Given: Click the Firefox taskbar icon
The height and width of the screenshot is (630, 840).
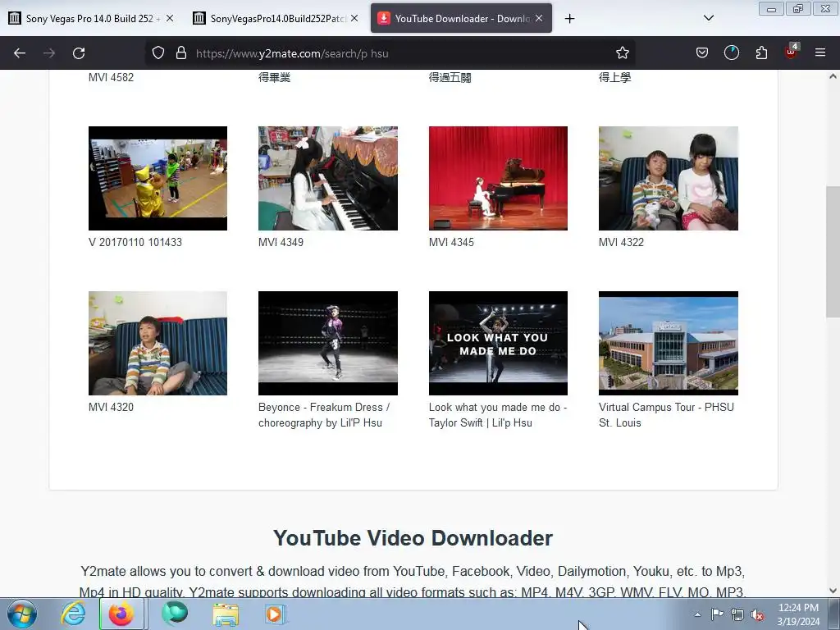Looking at the screenshot, I should (x=121, y=614).
